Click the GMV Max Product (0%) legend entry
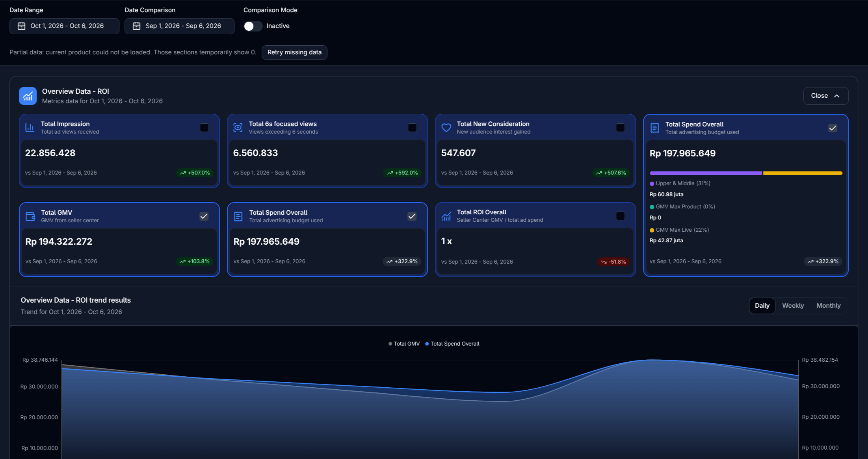 (682, 206)
